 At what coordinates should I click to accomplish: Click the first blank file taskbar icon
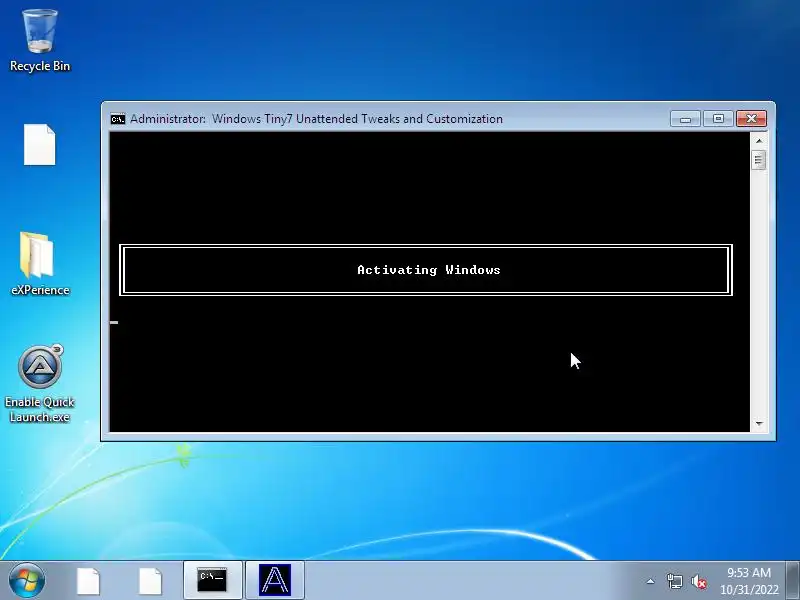88,581
